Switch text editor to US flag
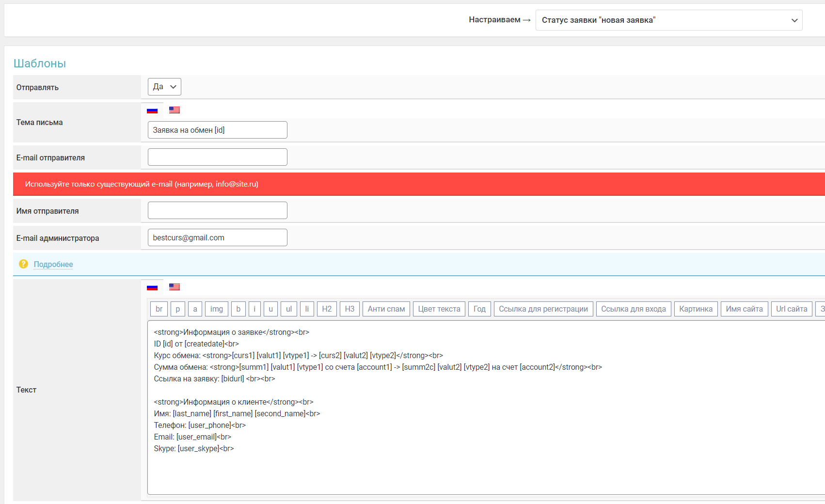Viewport: 825px width, 504px height. click(175, 287)
